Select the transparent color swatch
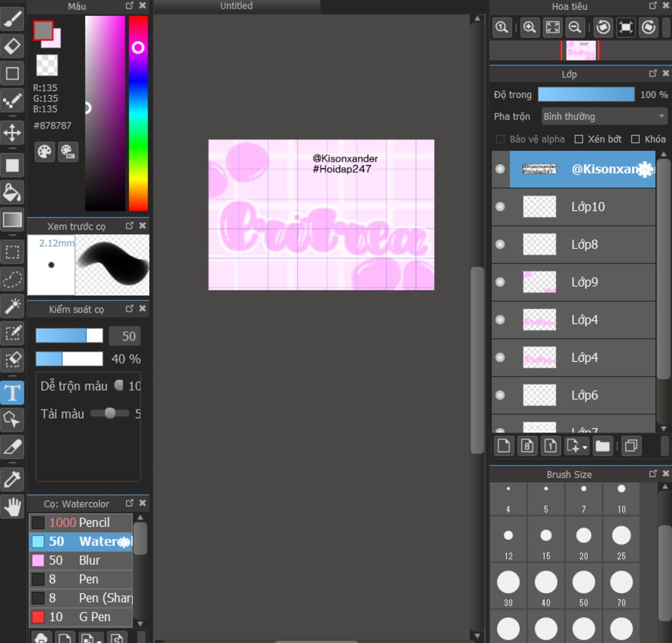Screen dimensions: 672x643 (47, 65)
